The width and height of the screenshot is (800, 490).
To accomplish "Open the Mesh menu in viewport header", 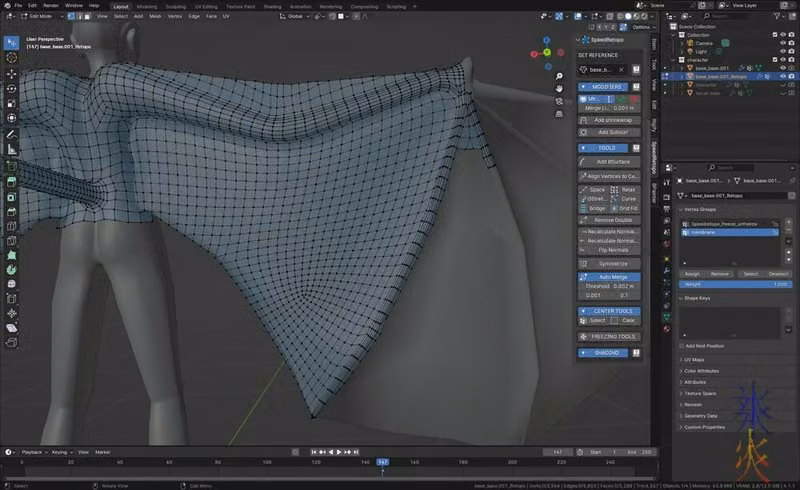I will pyautogui.click(x=155, y=16).
